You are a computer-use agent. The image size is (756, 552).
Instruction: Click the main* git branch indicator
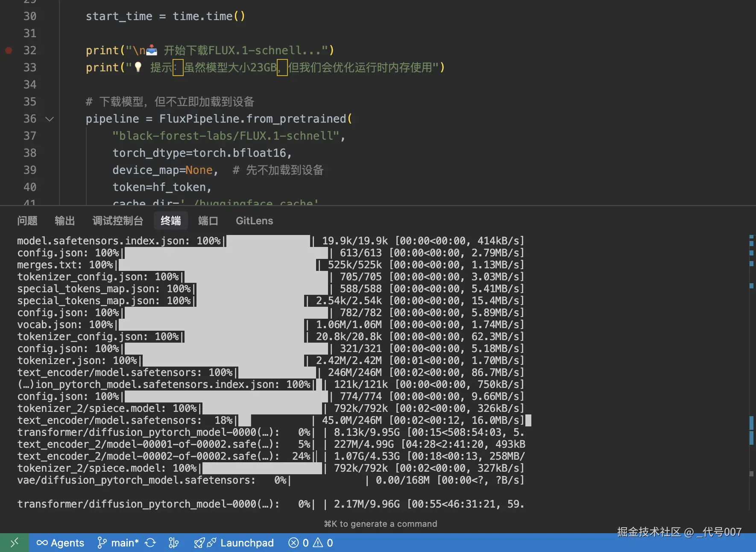[x=118, y=543]
